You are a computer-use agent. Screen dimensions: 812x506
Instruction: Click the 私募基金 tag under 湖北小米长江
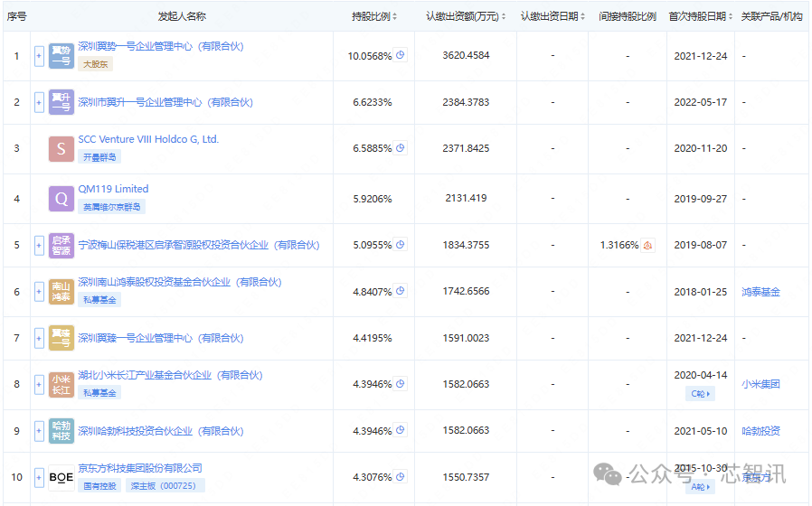pyautogui.click(x=99, y=393)
